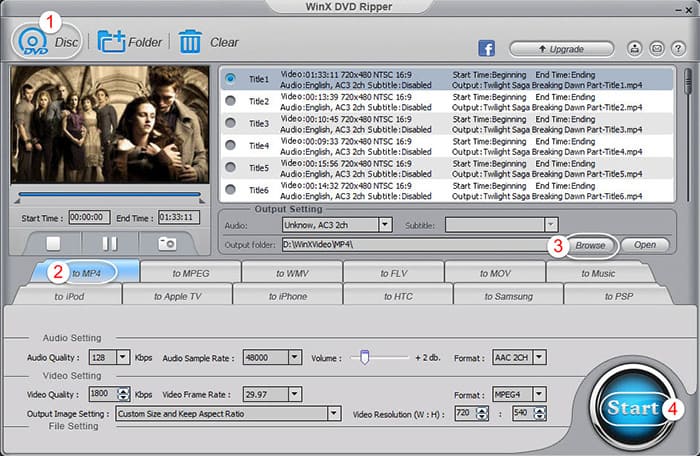The width and height of the screenshot is (700, 456).
Task: Take a snapshot with the camera icon
Action: point(167,243)
